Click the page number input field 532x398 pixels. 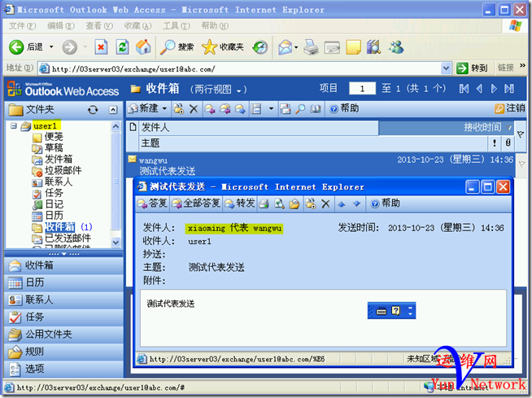362,89
